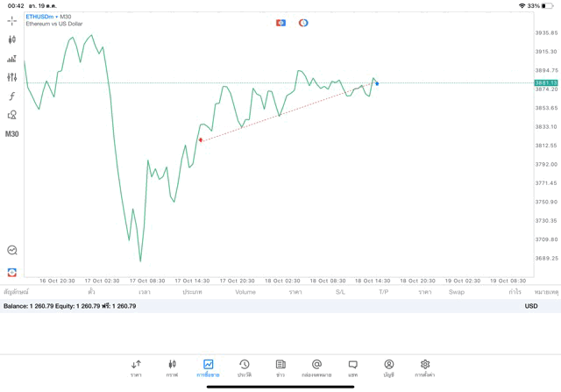Open the การตั้งค่า settings tab
Viewport: 561px width, 392px height.
tap(425, 367)
